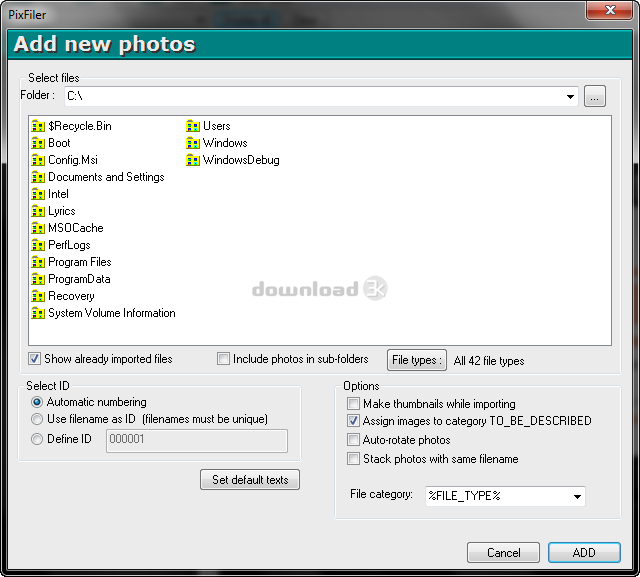Click the ADD button
The height and width of the screenshot is (577, 640).
pyautogui.click(x=584, y=553)
